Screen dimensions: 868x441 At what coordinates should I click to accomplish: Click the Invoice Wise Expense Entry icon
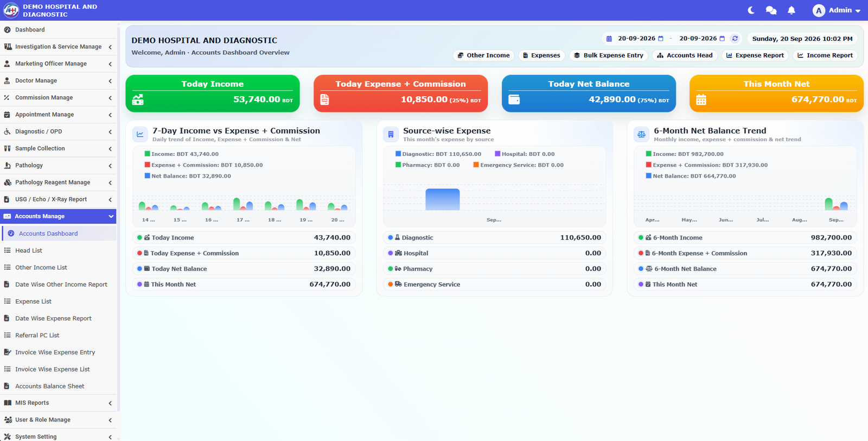7,352
